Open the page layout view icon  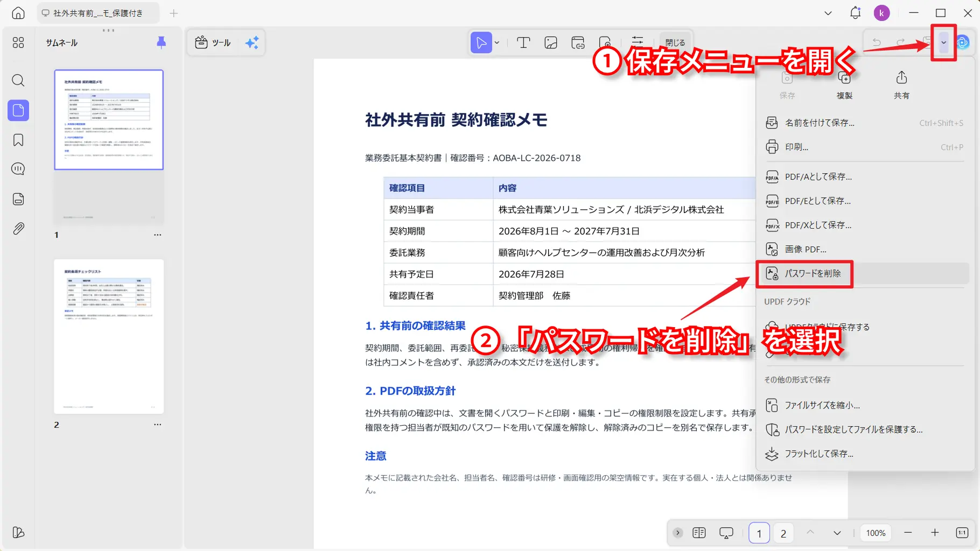point(699,533)
